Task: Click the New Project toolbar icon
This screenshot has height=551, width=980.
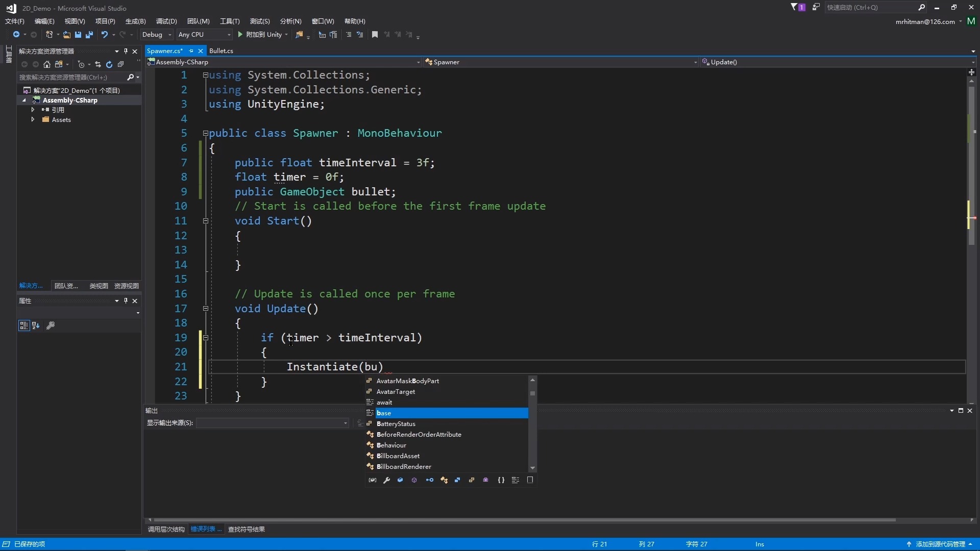Action: pyautogui.click(x=49, y=35)
